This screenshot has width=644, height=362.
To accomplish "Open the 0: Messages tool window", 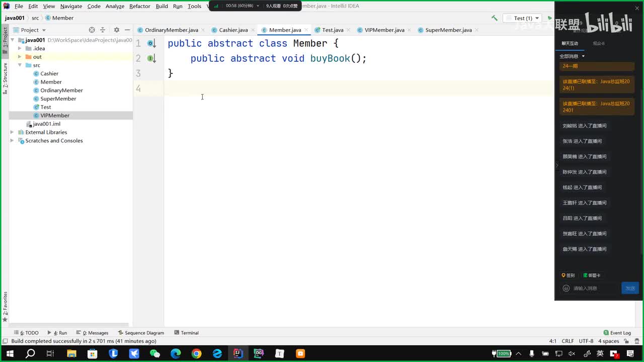I will (x=92, y=333).
